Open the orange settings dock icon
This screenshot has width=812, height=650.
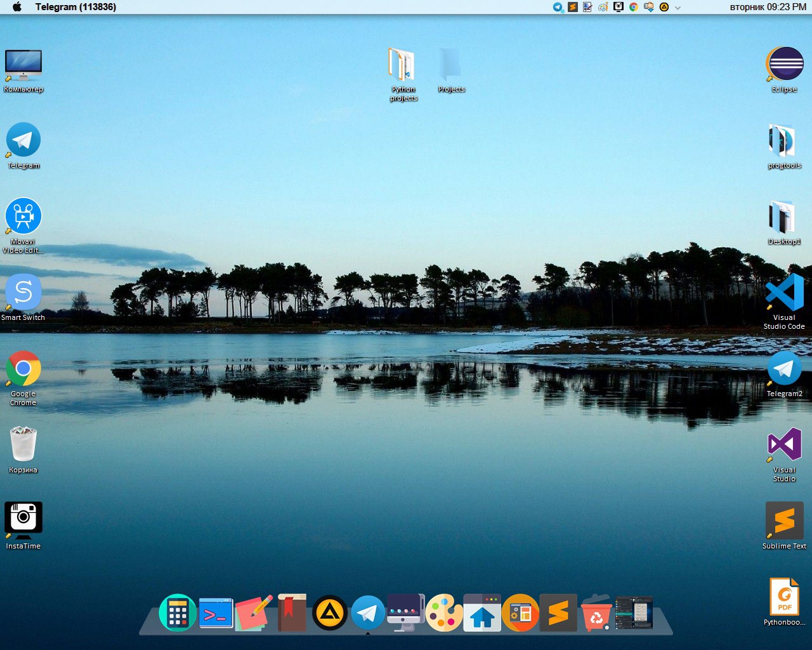point(520,613)
